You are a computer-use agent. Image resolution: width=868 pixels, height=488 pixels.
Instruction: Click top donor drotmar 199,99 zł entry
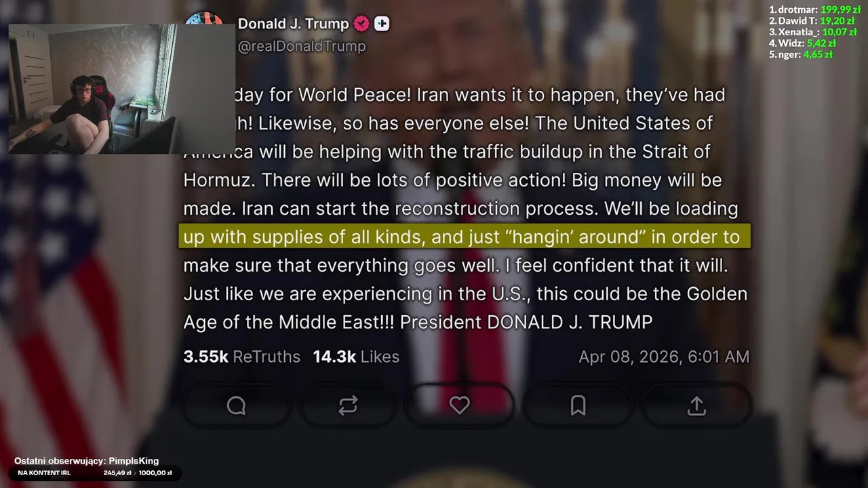coord(814,9)
